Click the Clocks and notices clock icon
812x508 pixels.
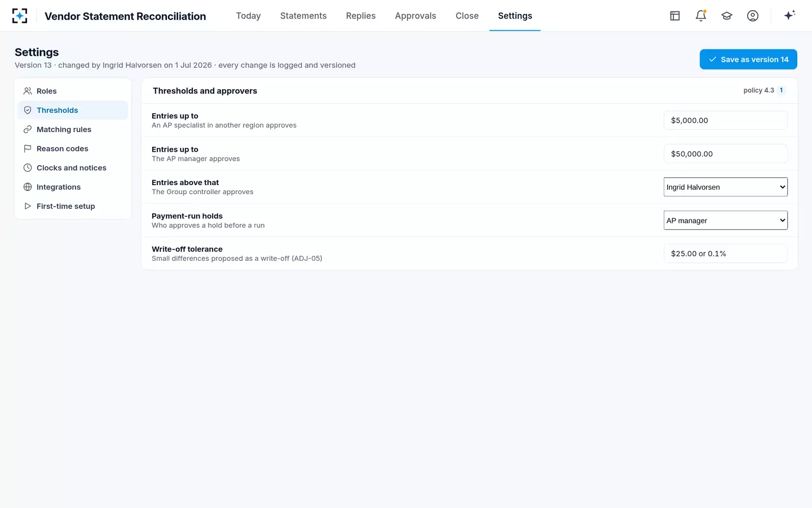(x=28, y=168)
